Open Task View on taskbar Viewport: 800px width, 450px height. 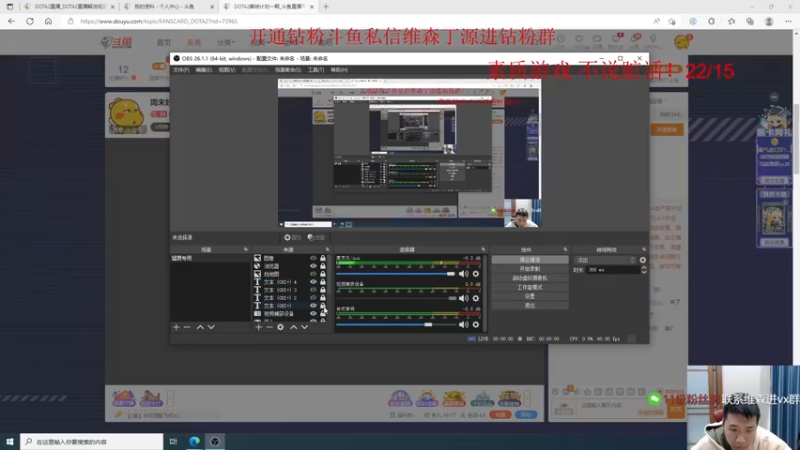(x=173, y=441)
